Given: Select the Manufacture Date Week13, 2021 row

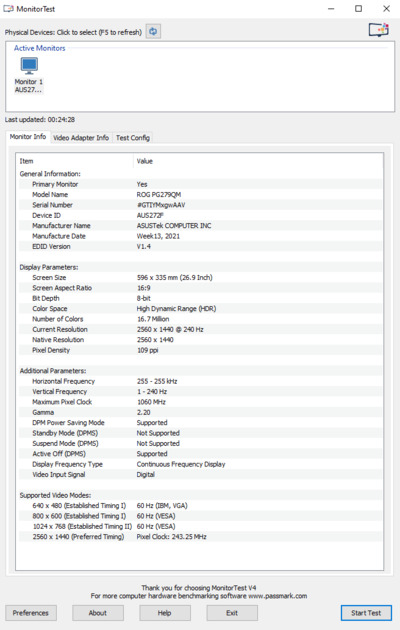Looking at the screenshot, I should pos(200,236).
